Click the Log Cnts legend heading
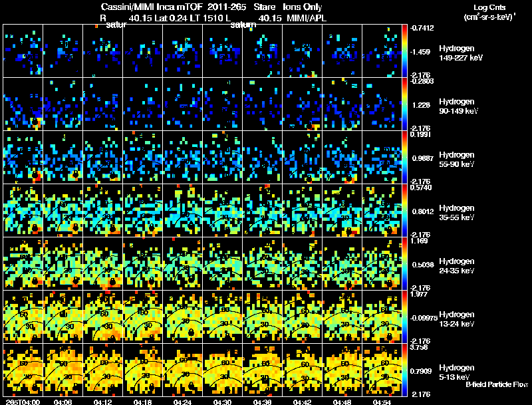 (489, 7)
